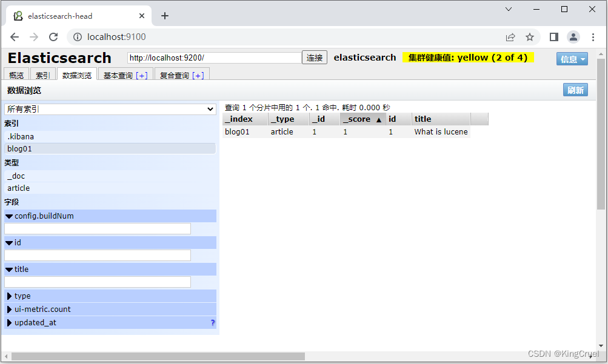Edit the http://localhost:9200/ connection field

pos(215,58)
